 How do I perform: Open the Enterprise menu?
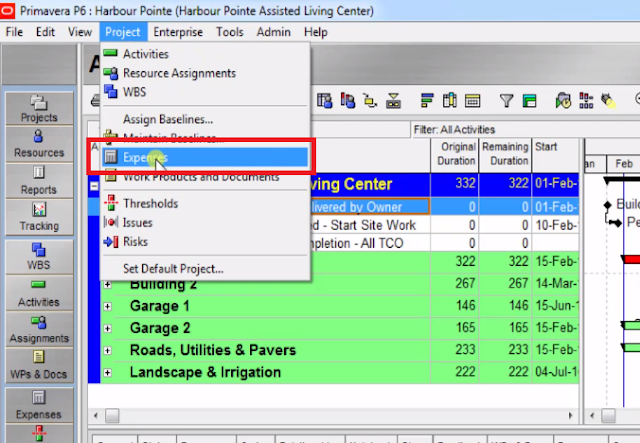coord(178,32)
